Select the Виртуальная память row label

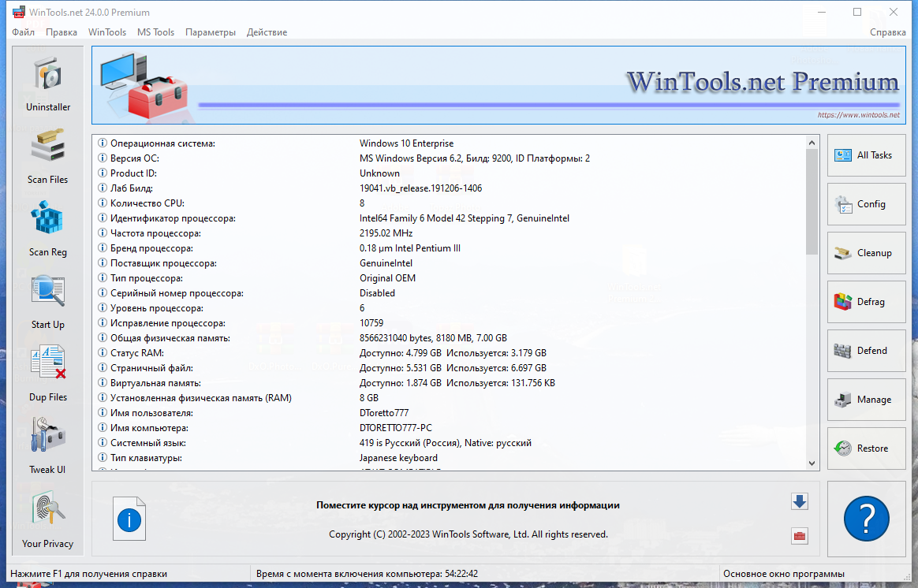pyautogui.click(x=155, y=382)
